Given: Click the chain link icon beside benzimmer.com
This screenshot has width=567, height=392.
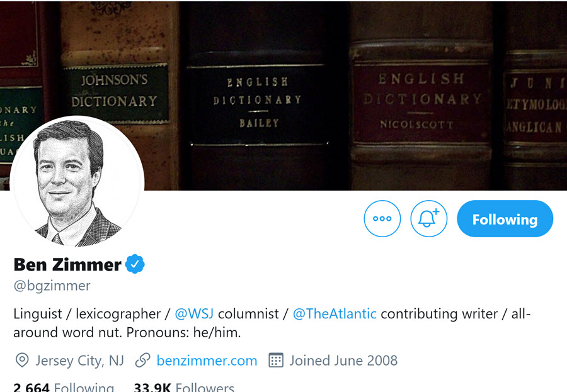Looking at the screenshot, I should [x=143, y=360].
